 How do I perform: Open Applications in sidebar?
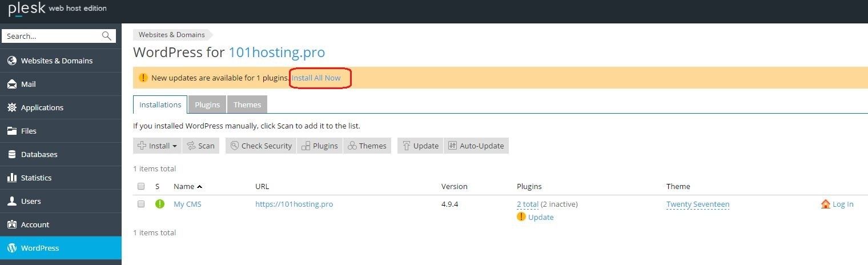pyautogui.click(x=61, y=107)
